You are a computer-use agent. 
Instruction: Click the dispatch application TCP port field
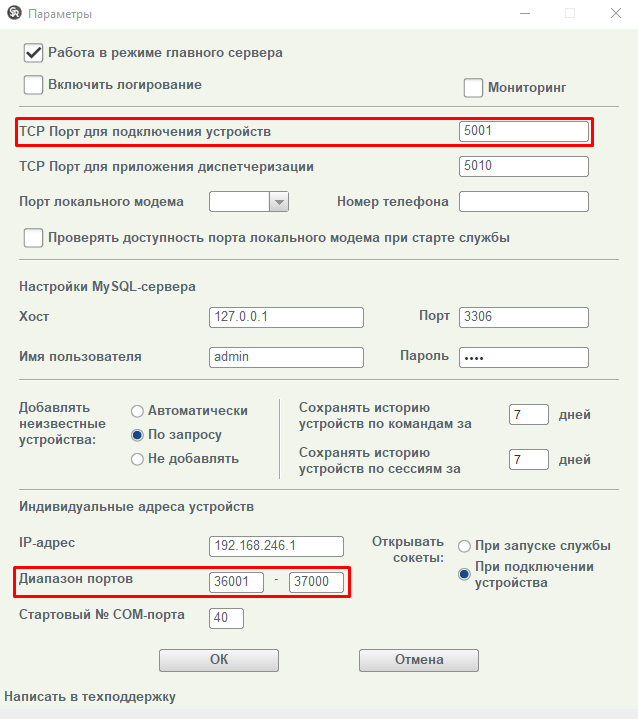coord(523,166)
